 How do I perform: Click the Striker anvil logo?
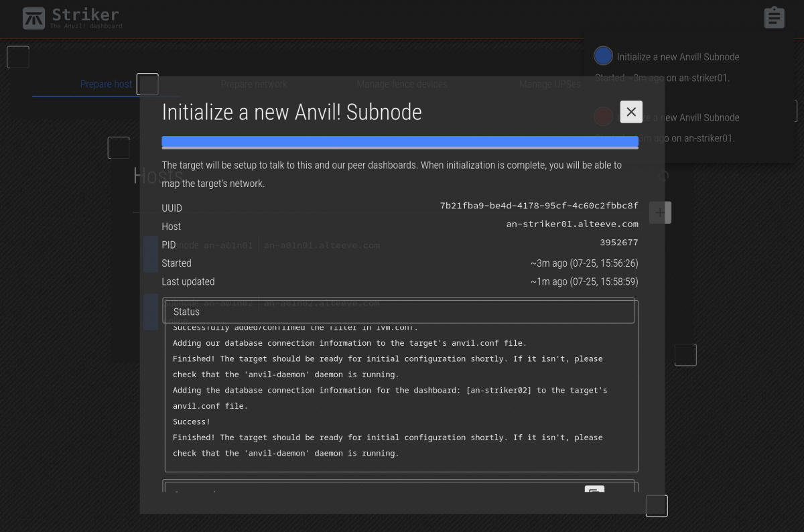33,18
